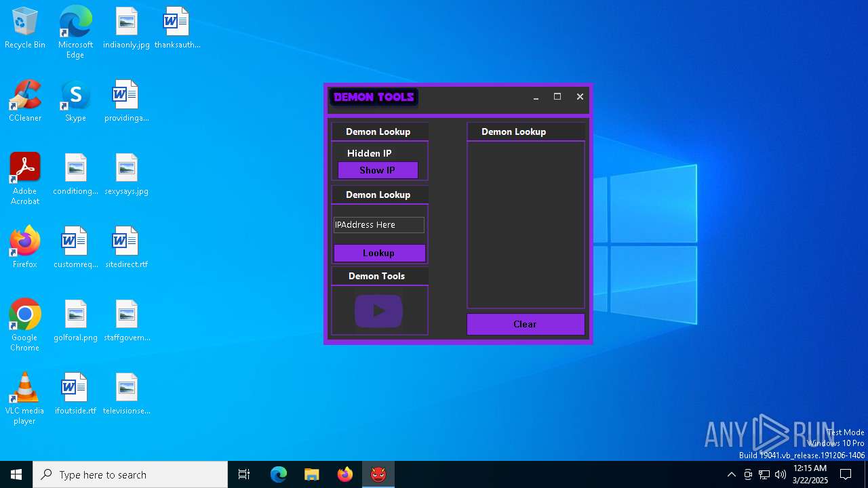Play the Demon Tools YouTube icon

pyautogui.click(x=378, y=311)
